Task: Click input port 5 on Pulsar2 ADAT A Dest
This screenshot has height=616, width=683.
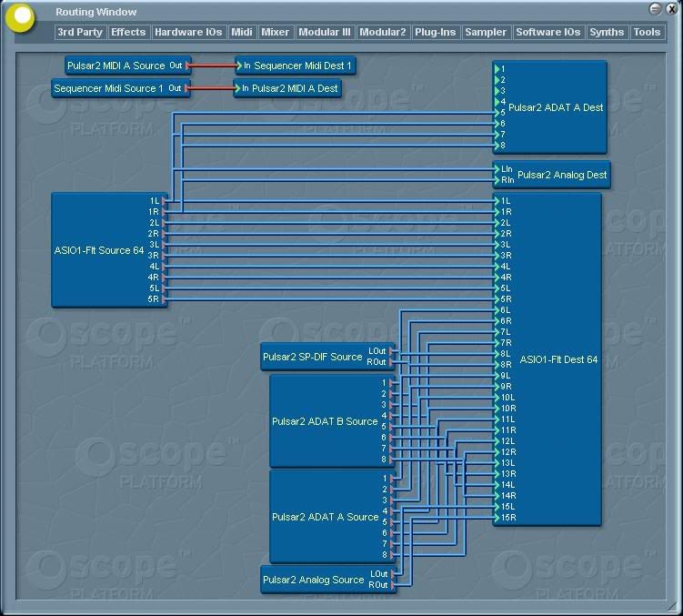Action: click(497, 113)
